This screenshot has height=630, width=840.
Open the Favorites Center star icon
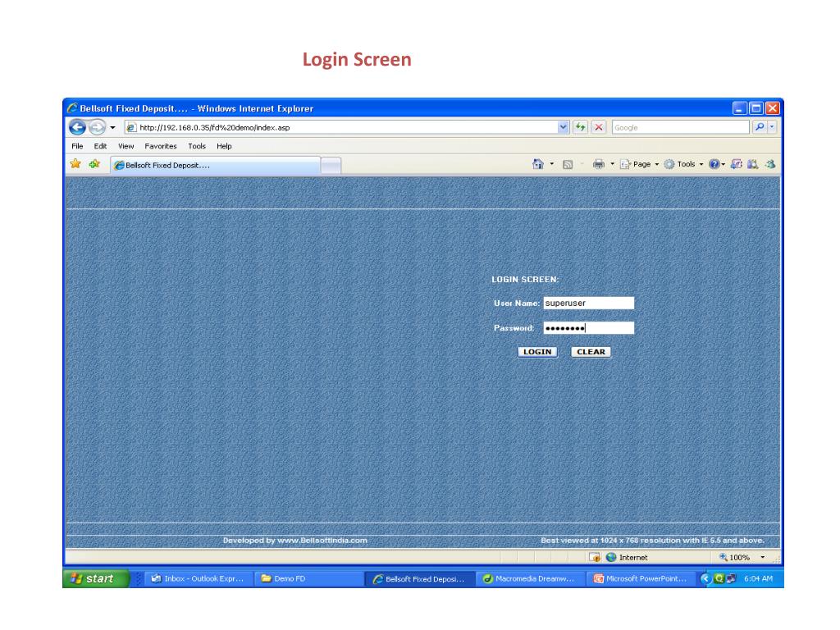(x=75, y=164)
